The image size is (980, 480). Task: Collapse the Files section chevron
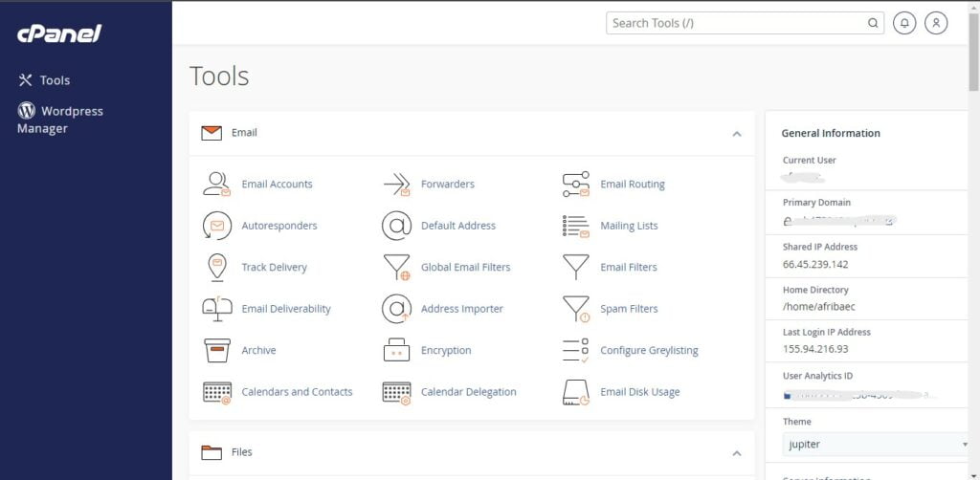click(x=736, y=453)
